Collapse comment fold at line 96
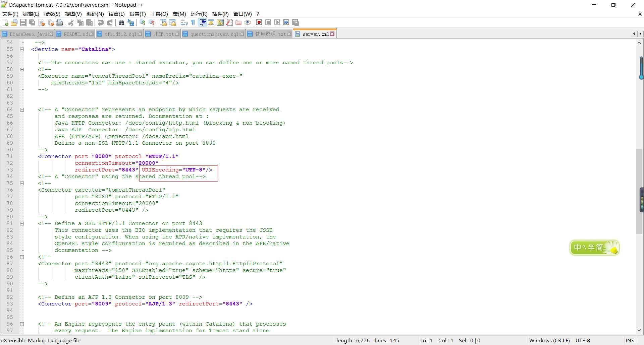 click(22, 324)
